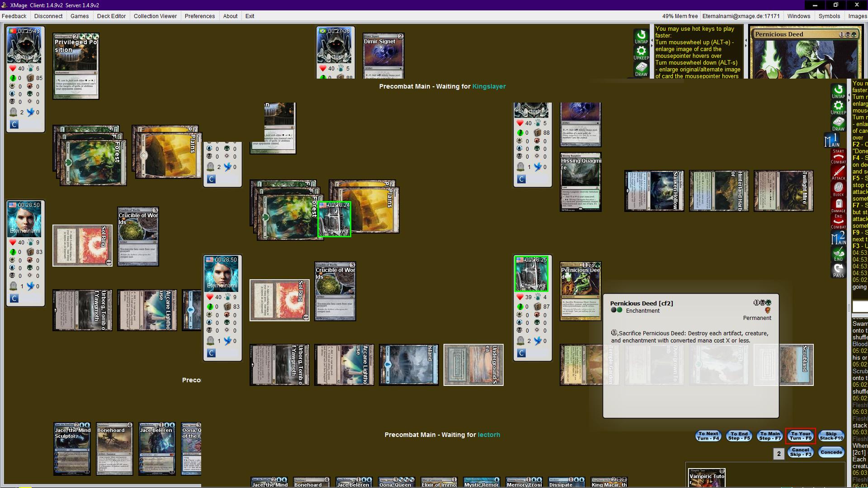The image size is (868, 488).
Task: Click the Vampiric Tutor card on the stack
Action: 706,478
